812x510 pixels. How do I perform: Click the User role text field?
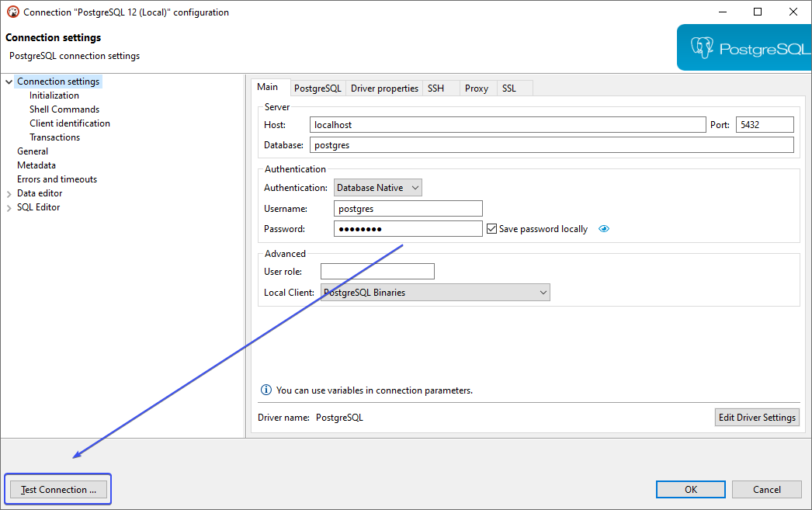click(x=377, y=271)
